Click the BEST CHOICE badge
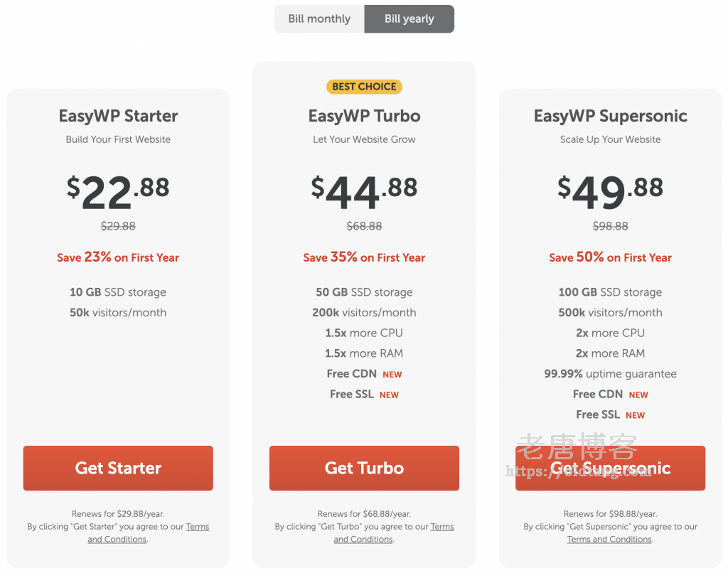Viewport: 728px width, 573px height. 364,87
